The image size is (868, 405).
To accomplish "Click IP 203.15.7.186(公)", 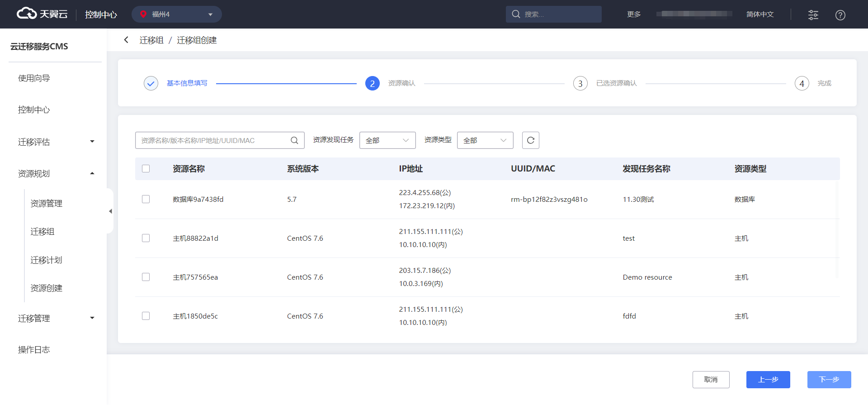I will (x=425, y=271).
